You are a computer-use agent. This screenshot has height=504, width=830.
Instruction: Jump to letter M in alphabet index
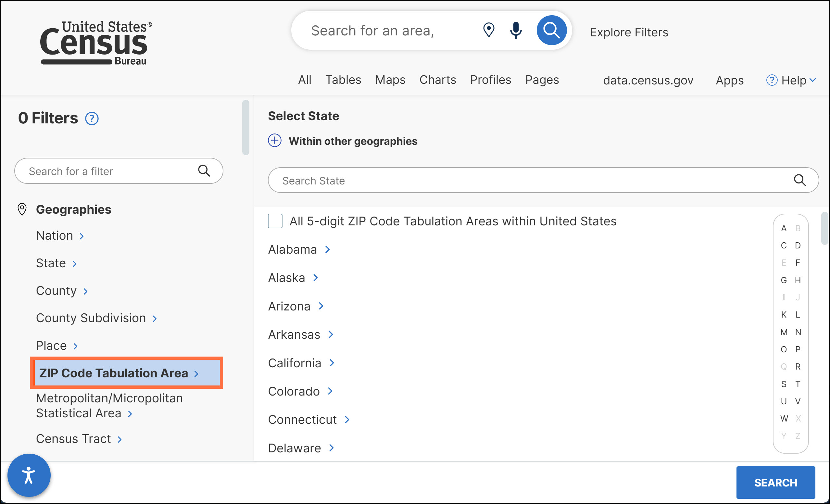click(784, 332)
